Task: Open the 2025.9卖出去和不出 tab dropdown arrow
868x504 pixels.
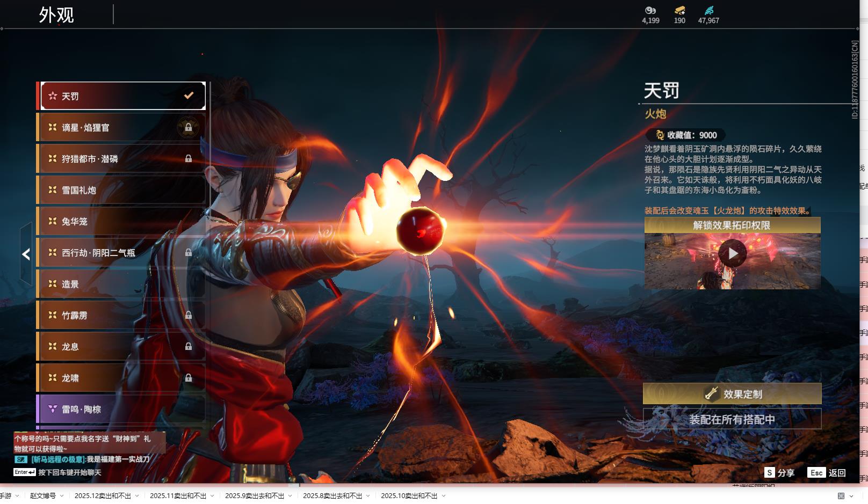Action: pyautogui.click(x=290, y=496)
